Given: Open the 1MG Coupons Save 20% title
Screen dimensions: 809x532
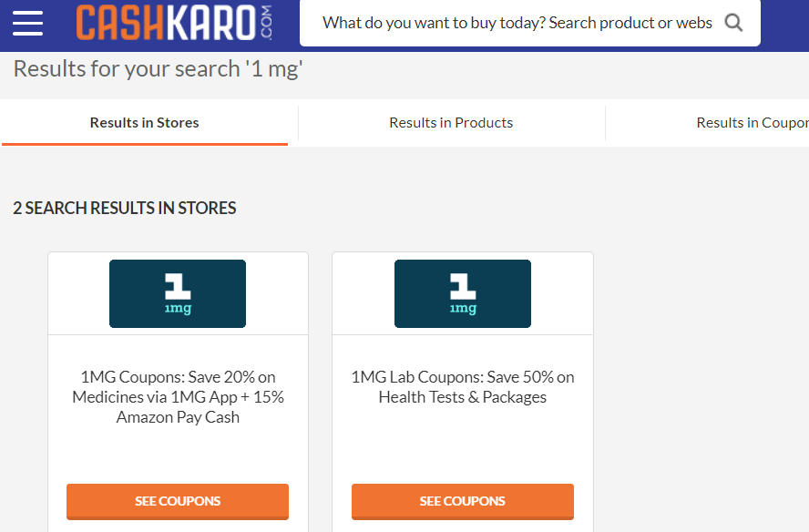Looking at the screenshot, I should pos(178,397).
